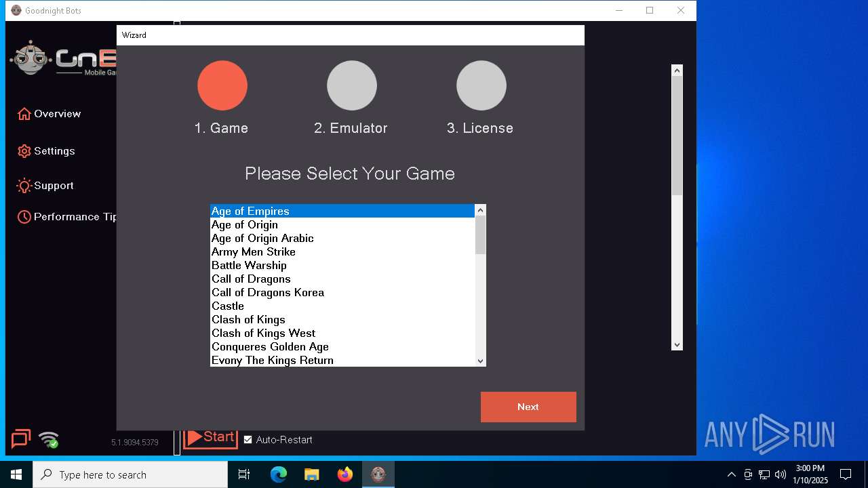Click the Start play button
868x488 pixels.
(x=210, y=439)
